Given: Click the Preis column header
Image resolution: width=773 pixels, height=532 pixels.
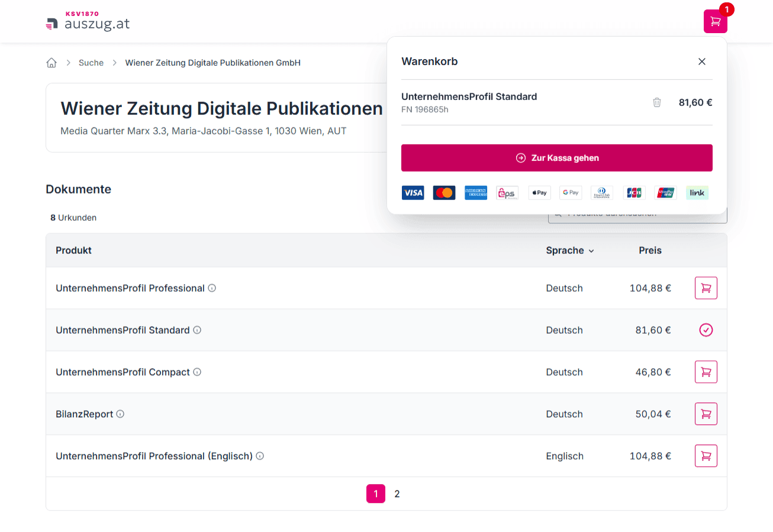Looking at the screenshot, I should point(650,250).
